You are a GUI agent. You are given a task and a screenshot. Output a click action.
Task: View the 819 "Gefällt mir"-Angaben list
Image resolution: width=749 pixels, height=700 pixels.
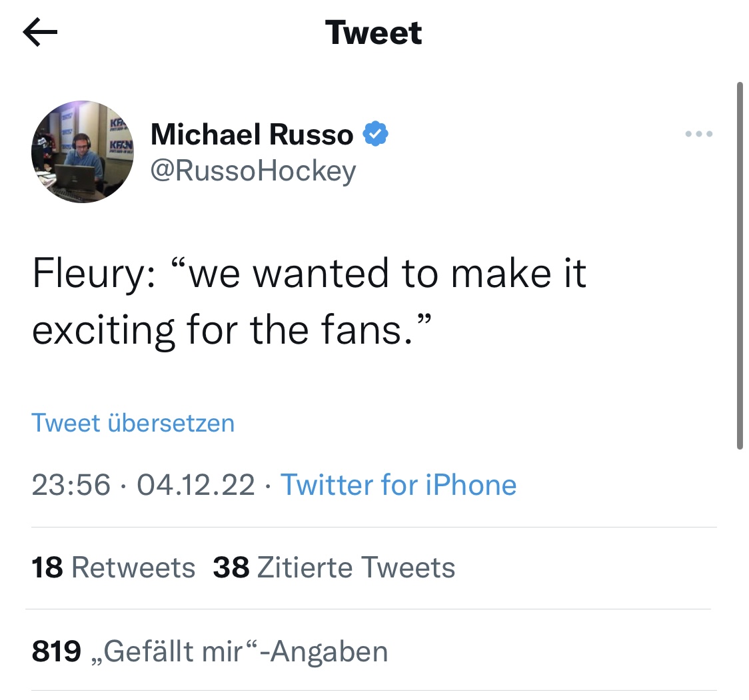click(210, 651)
